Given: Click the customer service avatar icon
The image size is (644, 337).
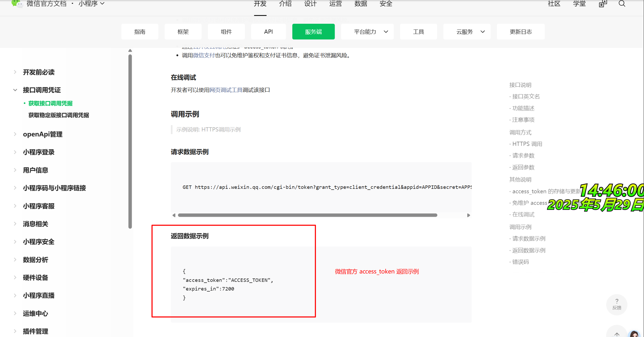Looking at the screenshot, I should coord(634,334).
